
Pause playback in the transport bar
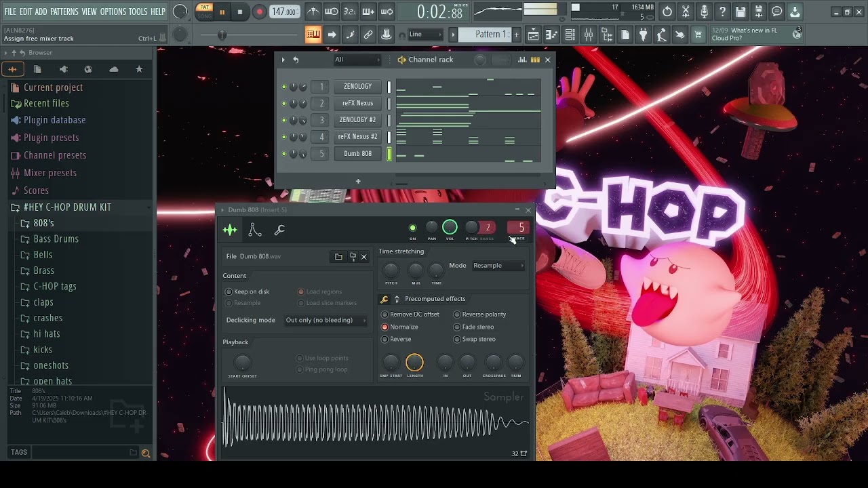click(x=222, y=12)
